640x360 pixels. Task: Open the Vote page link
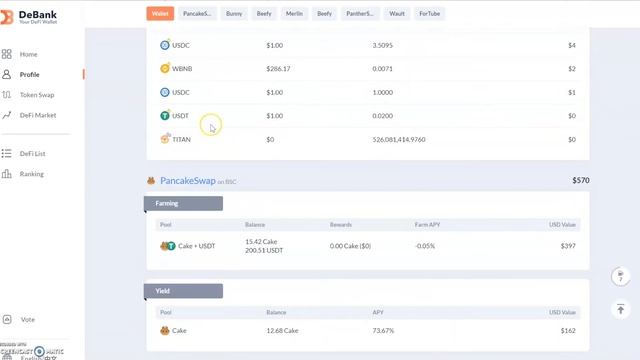pos(28,320)
